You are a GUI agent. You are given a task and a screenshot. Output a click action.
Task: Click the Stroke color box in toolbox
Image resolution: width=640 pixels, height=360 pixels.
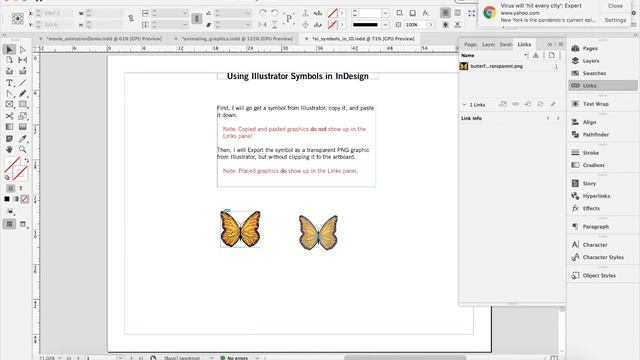(x=20, y=173)
